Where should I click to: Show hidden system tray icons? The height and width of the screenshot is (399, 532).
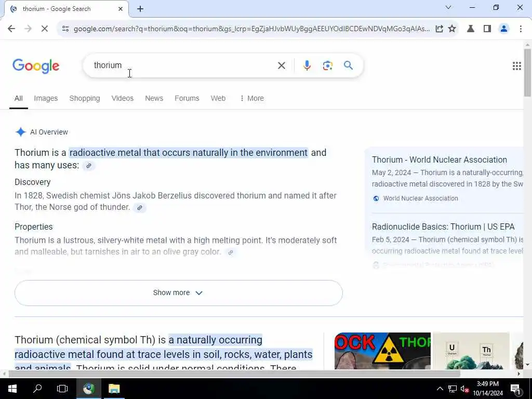click(440, 389)
